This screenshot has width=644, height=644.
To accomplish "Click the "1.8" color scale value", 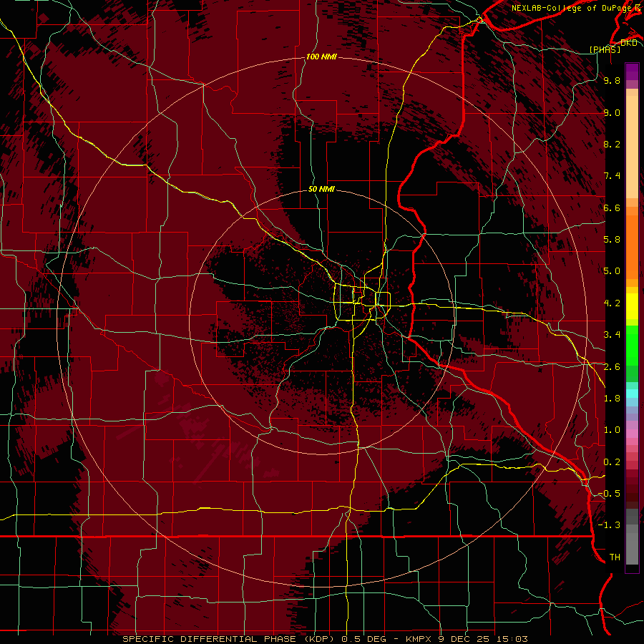I will (x=612, y=399).
